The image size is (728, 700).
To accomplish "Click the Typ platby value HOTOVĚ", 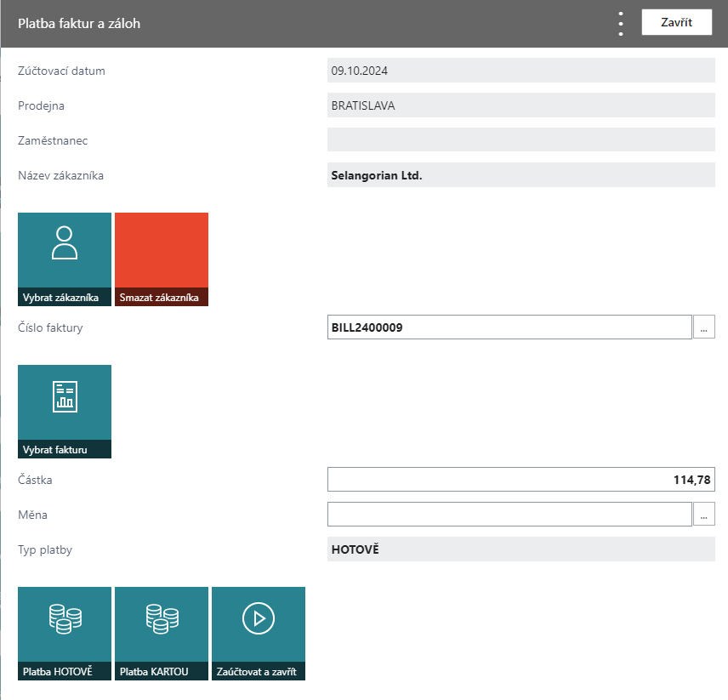I will coord(521,549).
